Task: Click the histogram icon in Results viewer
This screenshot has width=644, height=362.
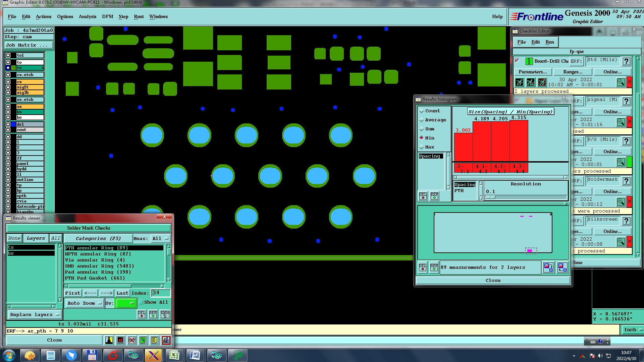Action: pyautogui.click(x=166, y=340)
